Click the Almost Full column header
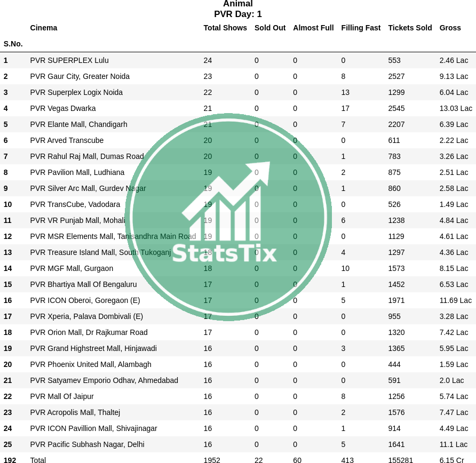 [313, 28]
